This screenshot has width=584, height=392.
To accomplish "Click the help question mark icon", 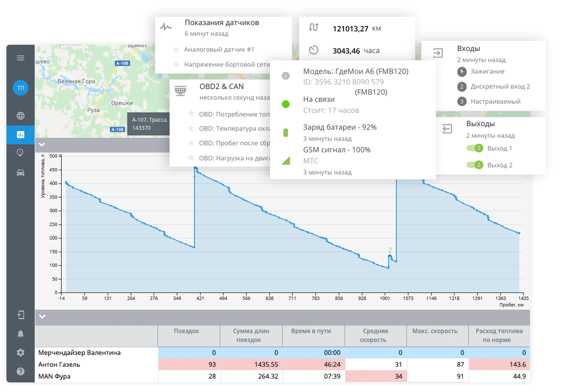I will [20, 371].
